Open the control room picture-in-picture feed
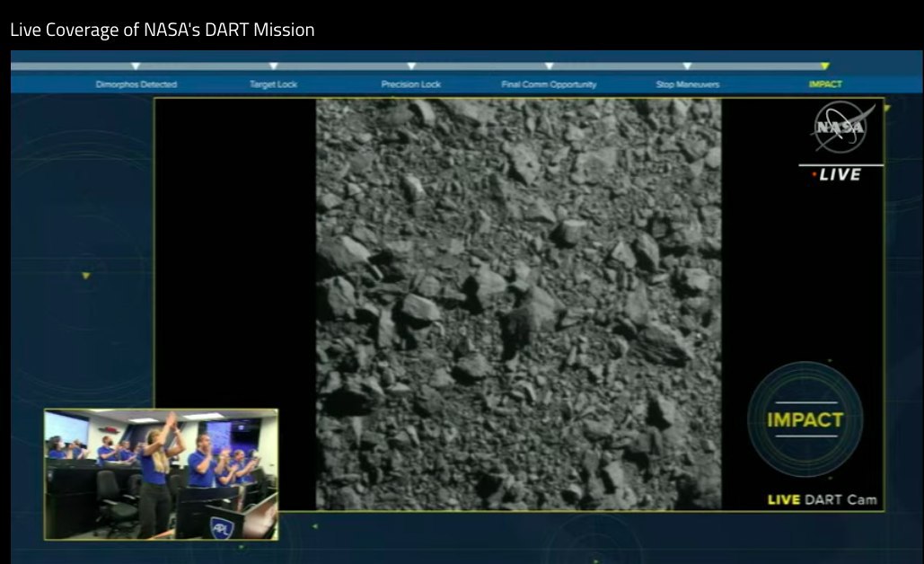This screenshot has height=564, width=924. click(x=161, y=474)
